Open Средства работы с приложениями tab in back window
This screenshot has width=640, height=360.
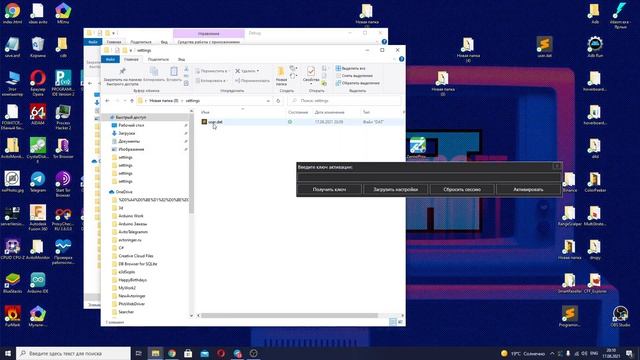[x=209, y=42]
